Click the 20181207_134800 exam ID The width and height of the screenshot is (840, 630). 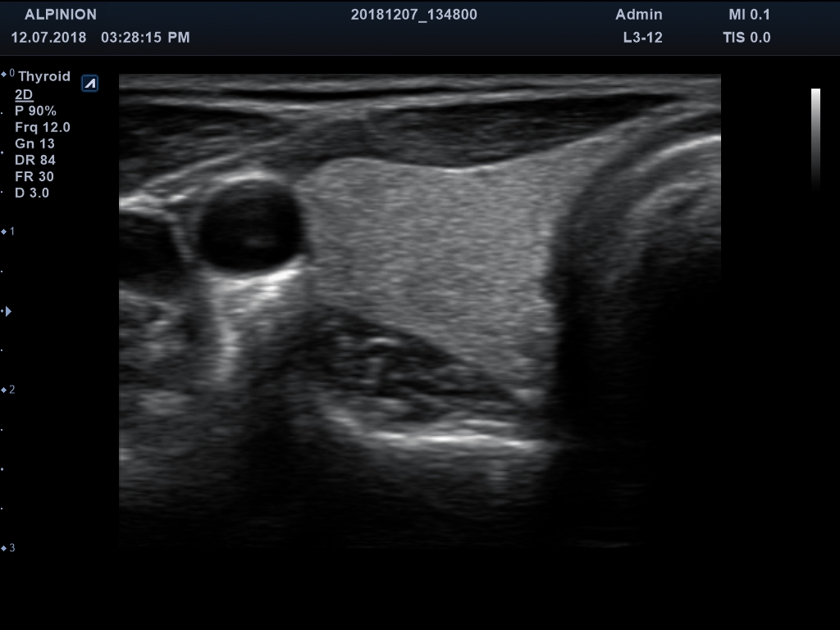(413, 15)
